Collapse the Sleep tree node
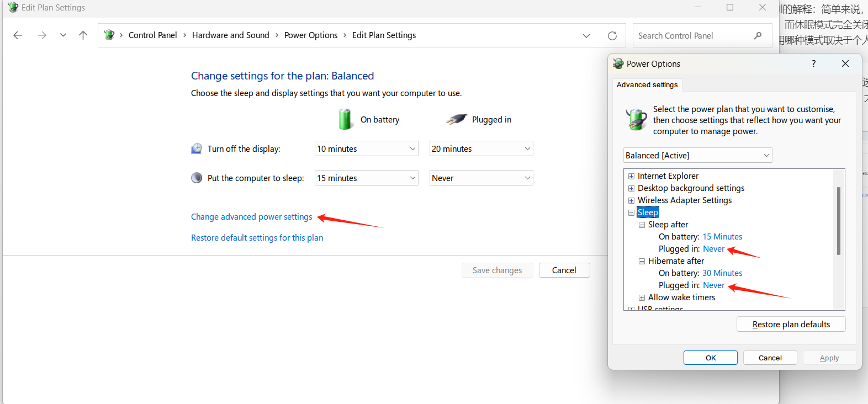 pos(631,212)
